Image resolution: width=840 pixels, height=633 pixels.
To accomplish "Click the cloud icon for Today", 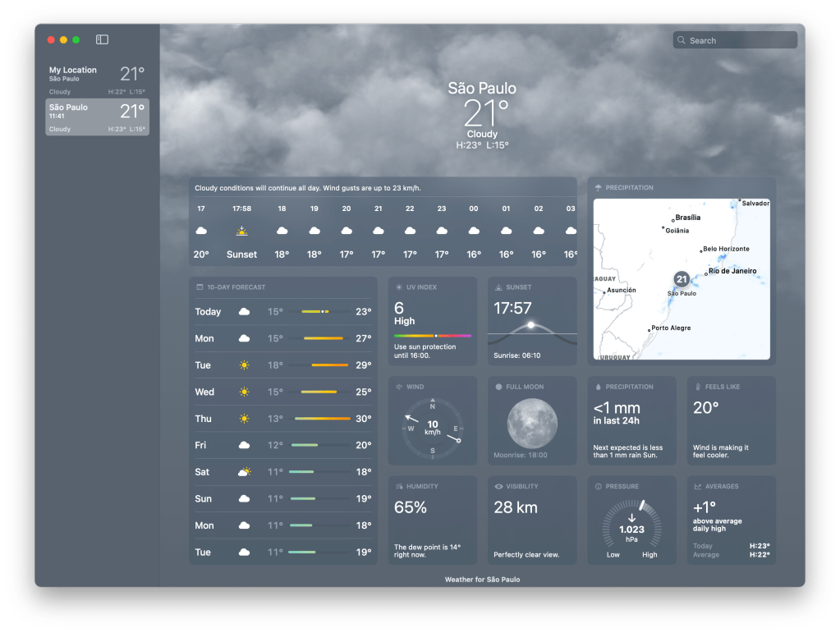I will 244,312.
